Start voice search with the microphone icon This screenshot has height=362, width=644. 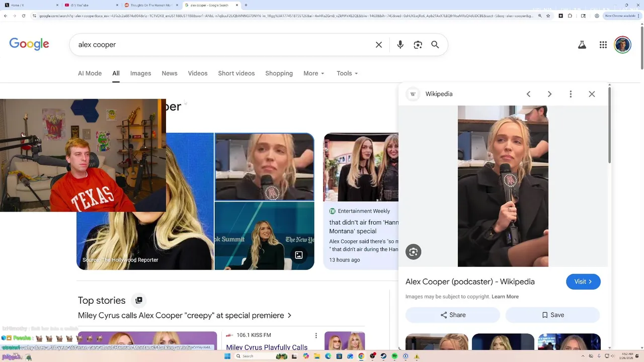[400, 45]
